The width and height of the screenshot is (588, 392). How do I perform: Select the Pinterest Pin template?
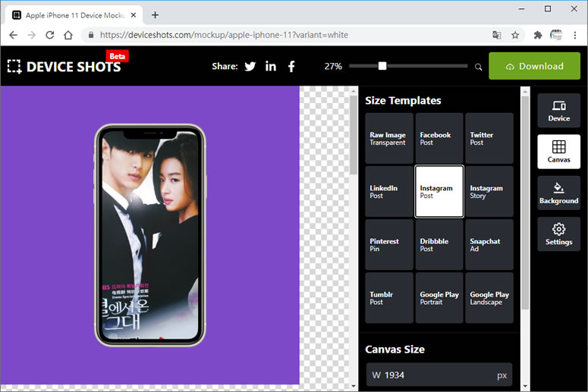[x=389, y=245]
